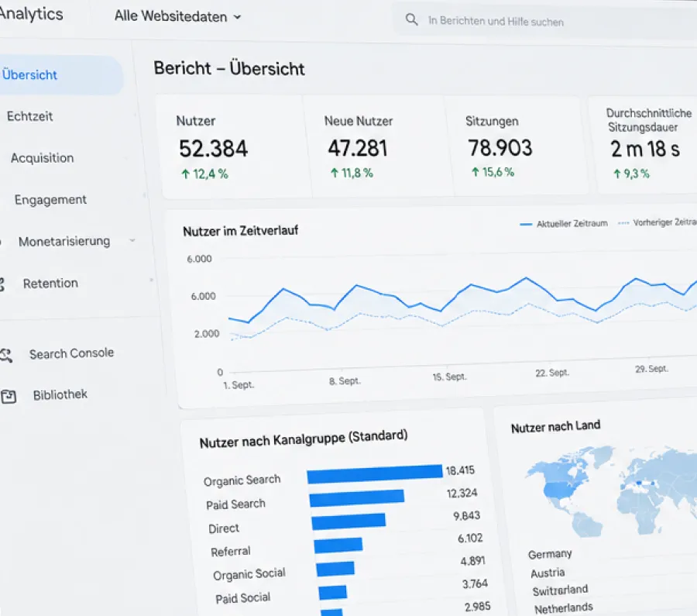Open the Engagement section

tap(50, 200)
